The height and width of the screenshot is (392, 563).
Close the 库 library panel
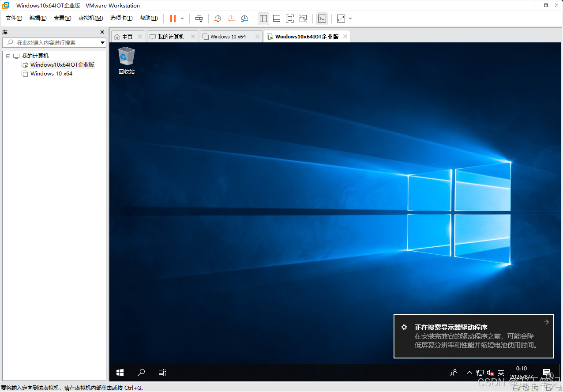[x=102, y=32]
